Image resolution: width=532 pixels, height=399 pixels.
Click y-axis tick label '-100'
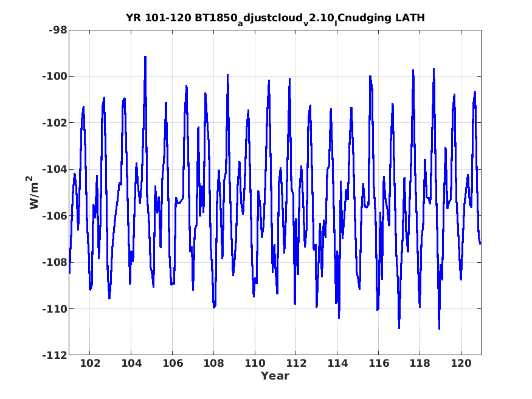pyautogui.click(x=55, y=77)
